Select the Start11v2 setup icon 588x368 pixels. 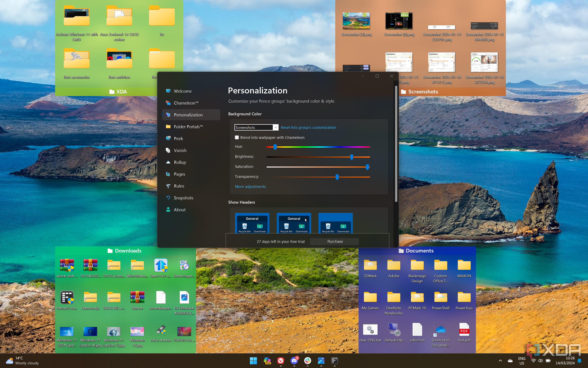tap(161, 268)
